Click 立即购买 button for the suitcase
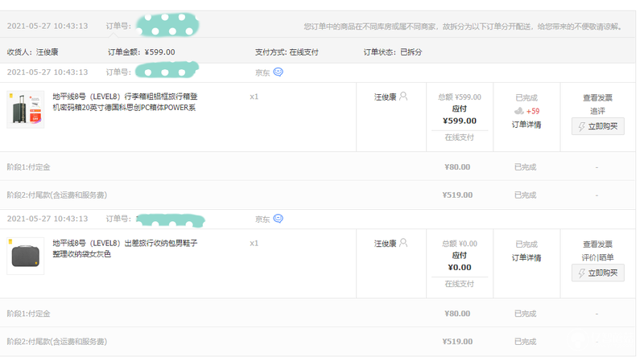Screen dimensions: 644x357 click(598, 126)
